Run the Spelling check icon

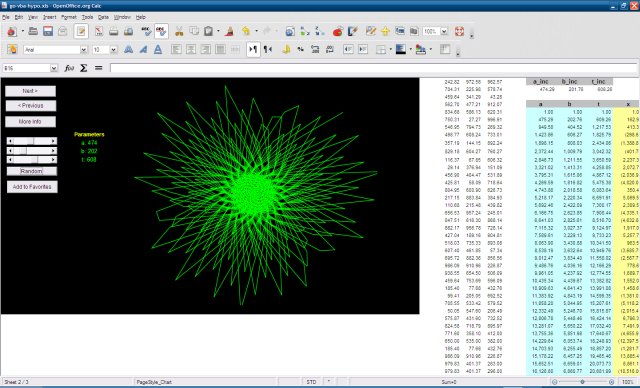[146, 31]
